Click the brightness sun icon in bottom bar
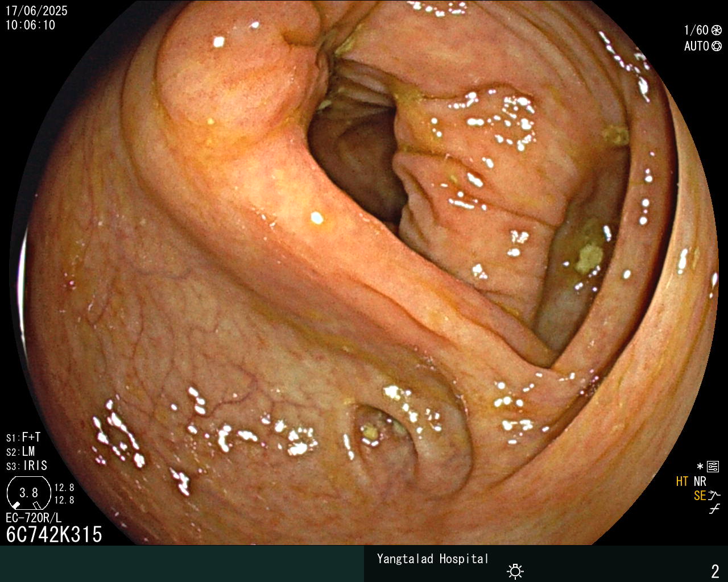728x582 pixels. 515,571
